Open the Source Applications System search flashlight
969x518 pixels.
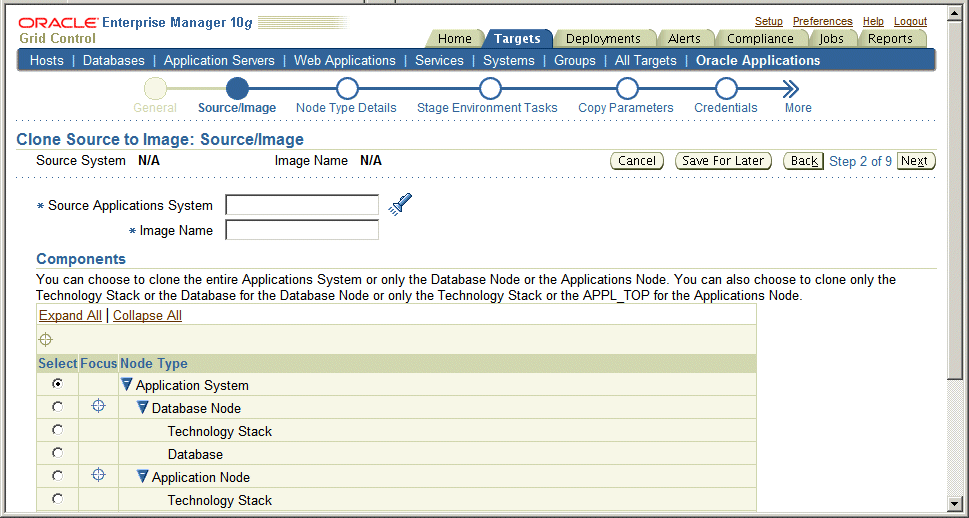[x=400, y=204]
